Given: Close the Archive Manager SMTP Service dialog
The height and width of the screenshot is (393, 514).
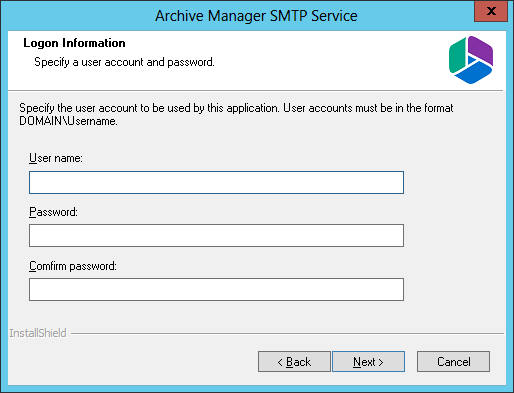Looking at the screenshot, I should click(491, 11).
